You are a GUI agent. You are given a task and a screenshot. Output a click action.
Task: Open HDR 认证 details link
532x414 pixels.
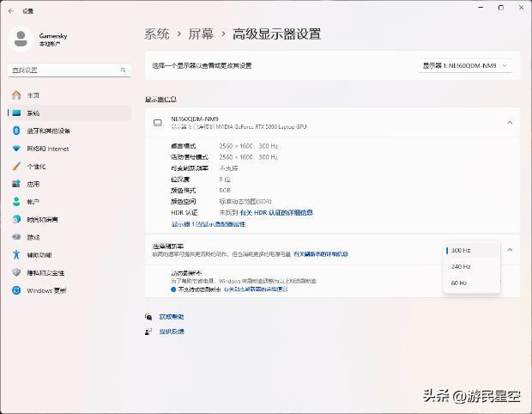coord(275,212)
